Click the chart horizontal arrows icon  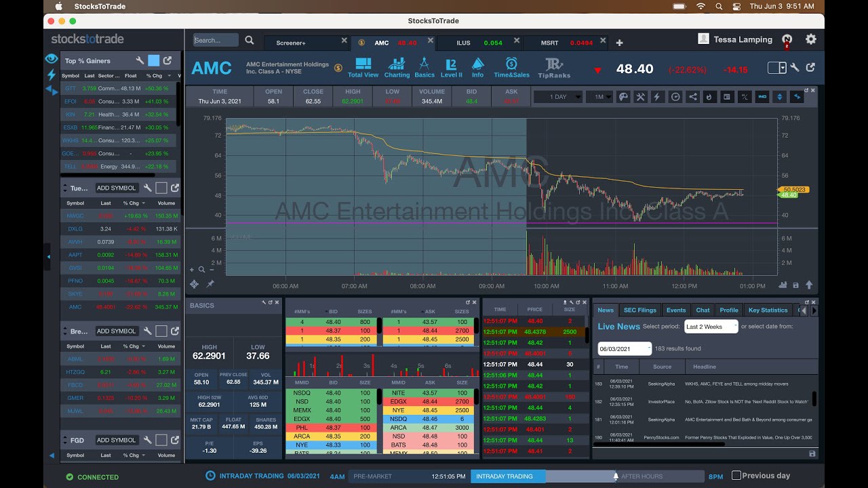(x=797, y=97)
